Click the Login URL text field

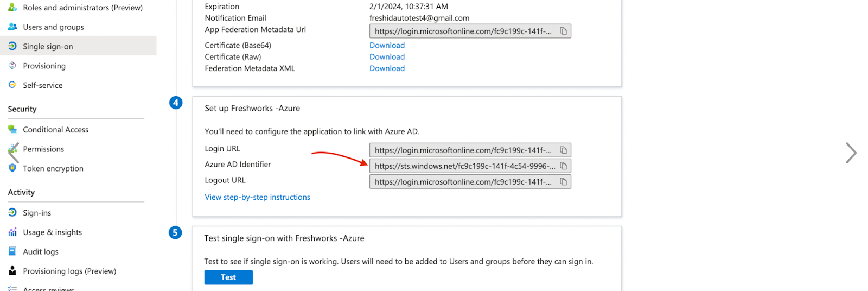470,150
